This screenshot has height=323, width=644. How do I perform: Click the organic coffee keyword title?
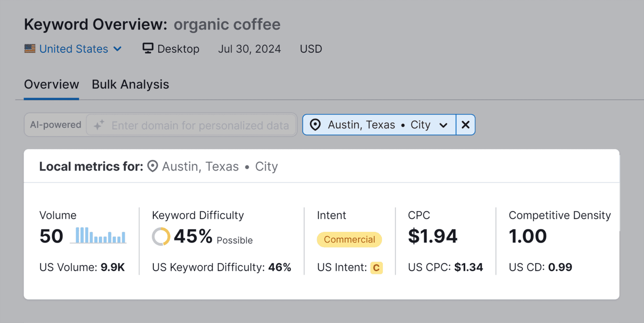227,24
